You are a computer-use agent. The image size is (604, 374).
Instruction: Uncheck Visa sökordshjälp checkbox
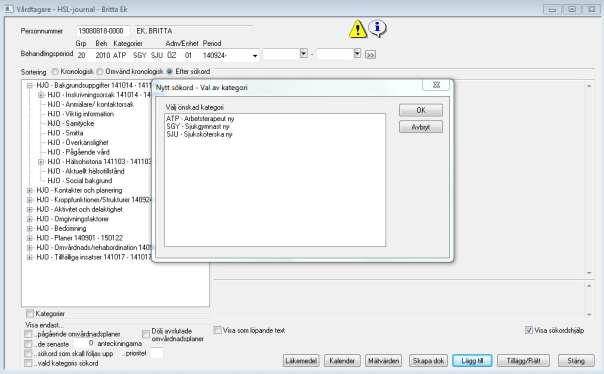pos(529,330)
